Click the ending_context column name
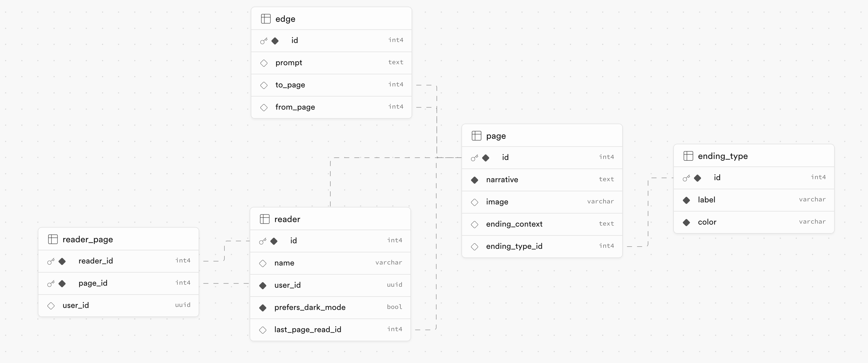 coord(514,224)
